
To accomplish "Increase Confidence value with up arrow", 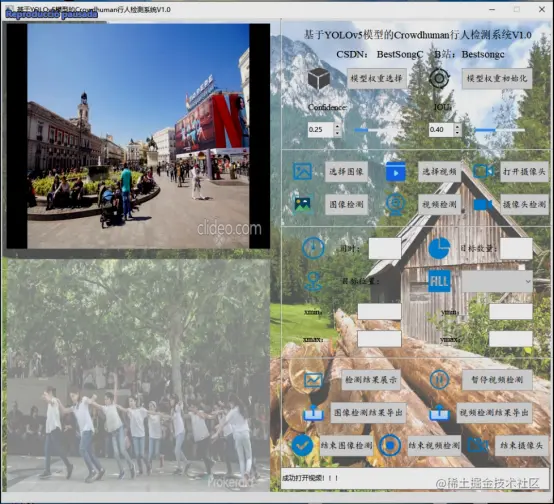I will click(337, 126).
